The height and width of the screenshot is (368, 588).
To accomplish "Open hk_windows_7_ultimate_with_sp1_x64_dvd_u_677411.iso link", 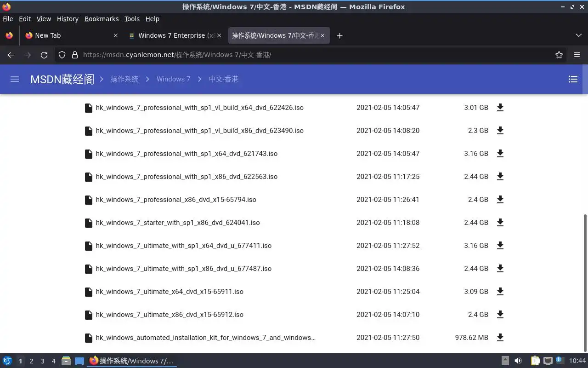I will 183,246.
